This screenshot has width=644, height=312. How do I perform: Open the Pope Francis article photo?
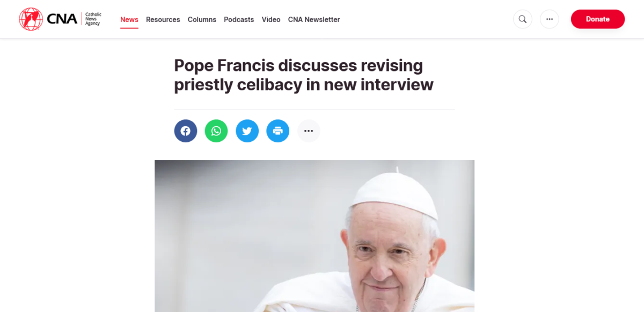(x=314, y=236)
